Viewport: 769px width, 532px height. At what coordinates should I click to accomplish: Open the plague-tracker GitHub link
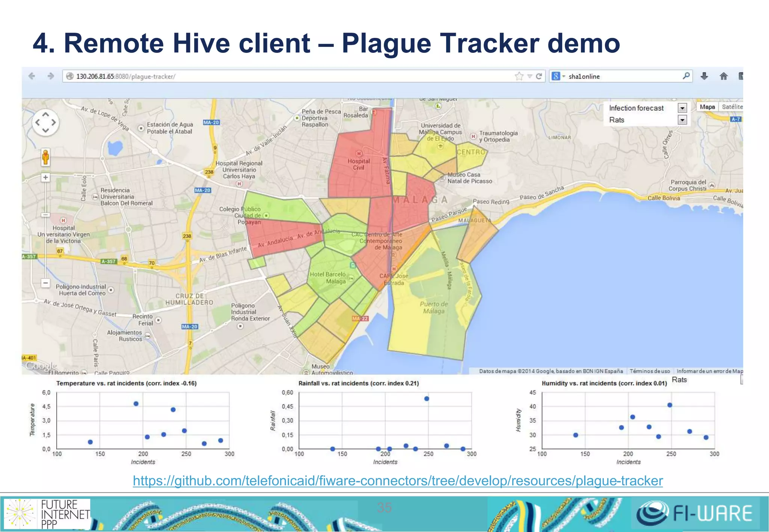[x=398, y=481]
